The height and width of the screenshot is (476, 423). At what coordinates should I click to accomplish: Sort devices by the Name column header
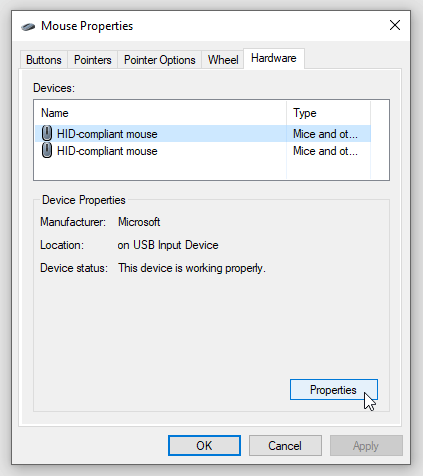point(160,113)
